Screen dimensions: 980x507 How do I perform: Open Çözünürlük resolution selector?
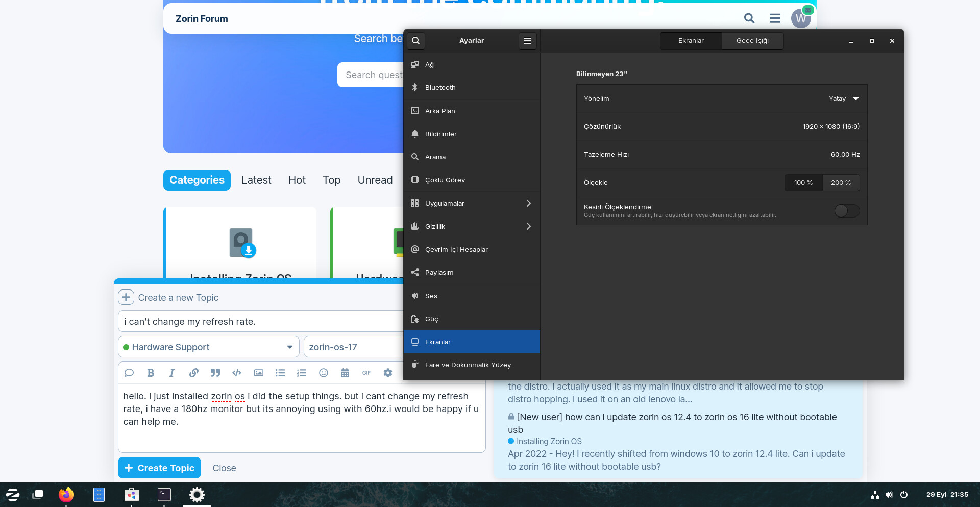tap(722, 127)
